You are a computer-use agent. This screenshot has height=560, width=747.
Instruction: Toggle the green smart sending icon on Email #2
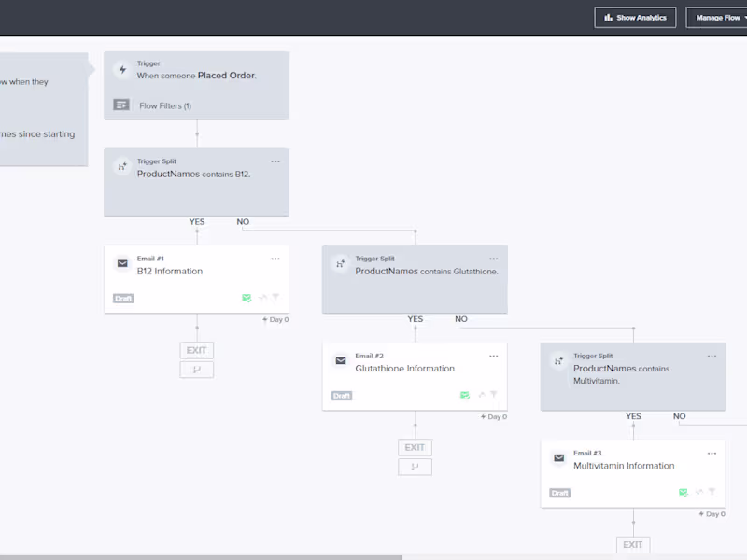[465, 396]
